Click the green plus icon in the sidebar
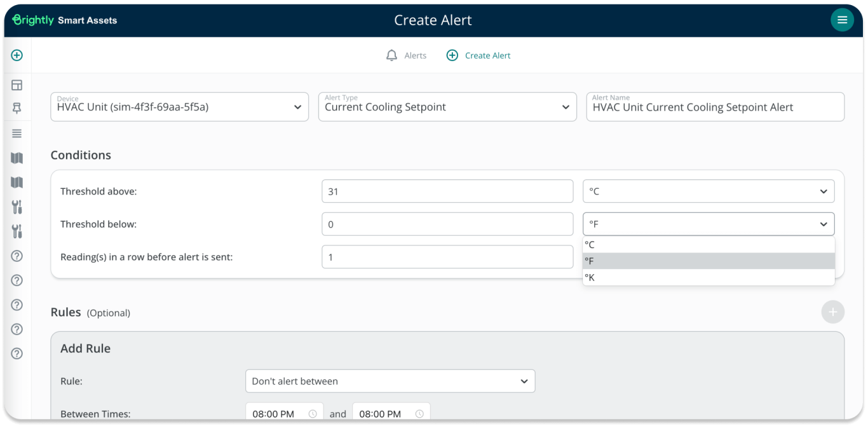Viewport: 868px width, 426px height. pos(17,55)
